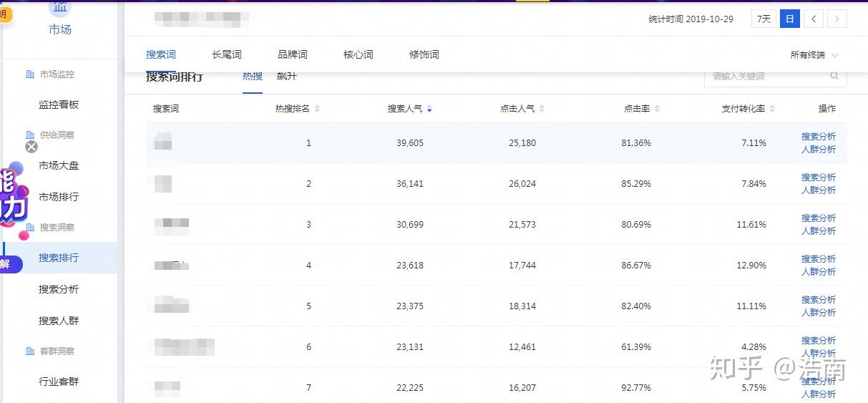Open 市场大盘 in the sidebar
868x403 pixels.
59,165
